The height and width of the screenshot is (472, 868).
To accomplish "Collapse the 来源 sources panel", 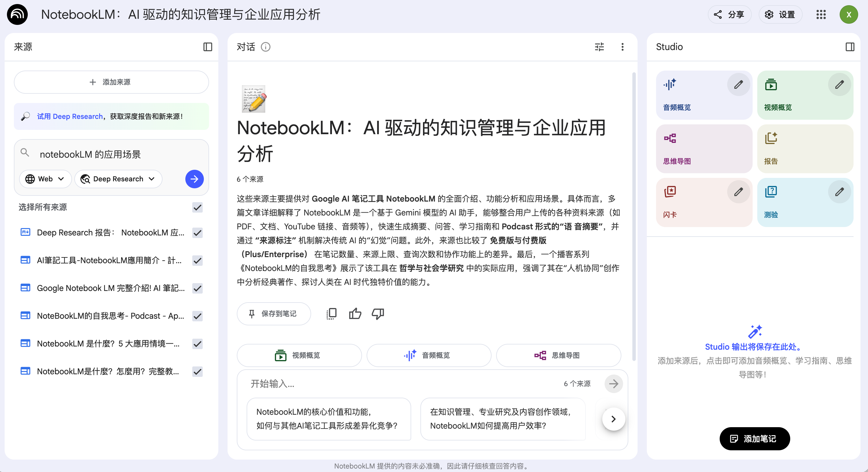I will tap(208, 47).
